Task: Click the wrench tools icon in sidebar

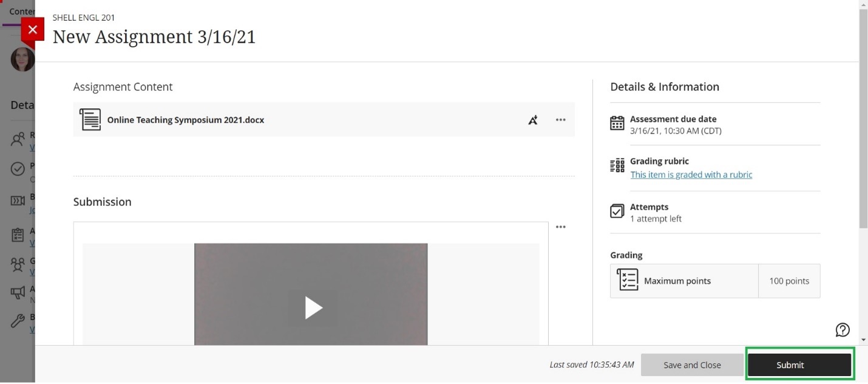Action: 18,321
